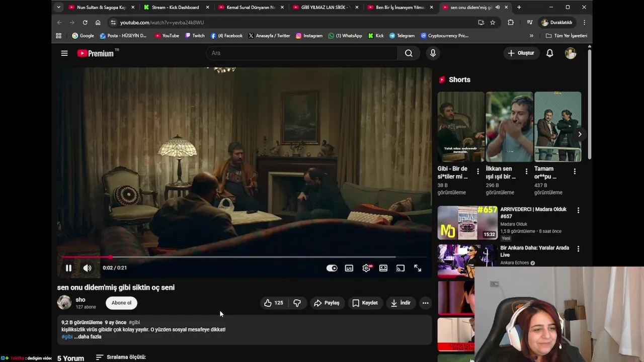Focus the YouTube search field
644x362 pixels.
301,53
